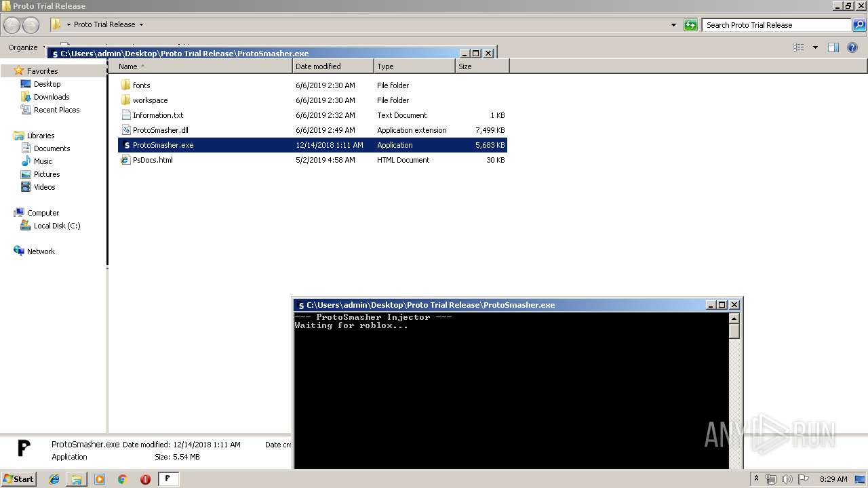This screenshot has width=868, height=488.
Task: Select Downloads in Favorites
Action: (52, 97)
